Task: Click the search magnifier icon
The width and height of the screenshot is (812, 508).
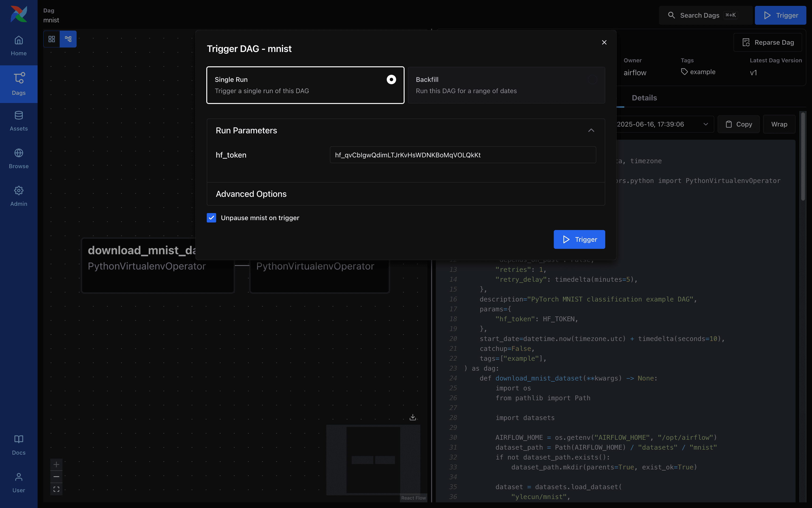Action: [x=671, y=15]
